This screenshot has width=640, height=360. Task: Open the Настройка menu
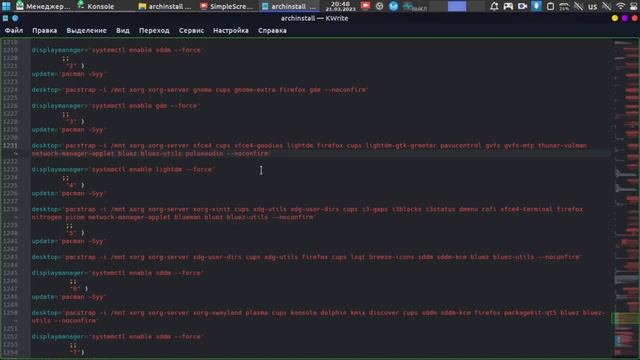click(x=231, y=31)
